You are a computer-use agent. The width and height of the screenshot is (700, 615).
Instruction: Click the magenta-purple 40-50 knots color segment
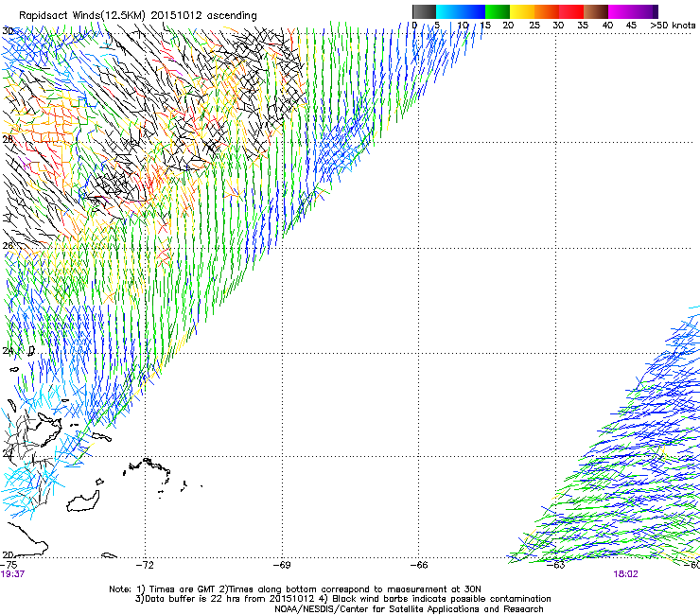633,11
